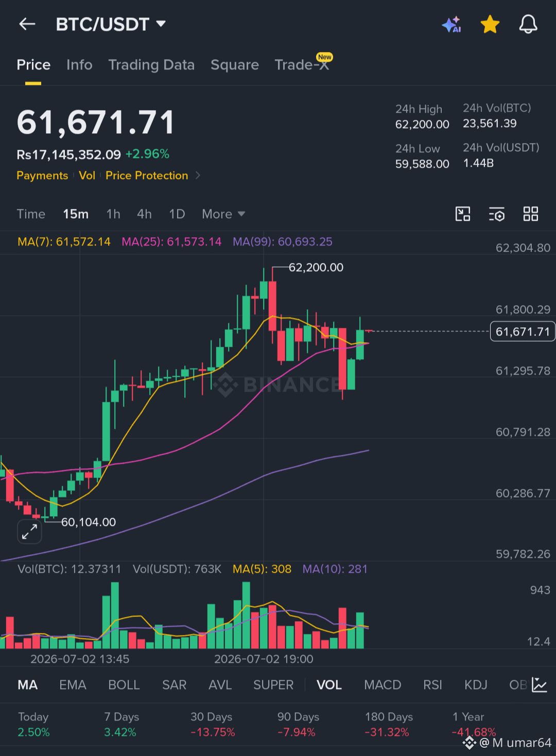Tap the MA(7) indicator legend value
Image resolution: width=556 pixels, height=756 pixels.
pos(64,242)
